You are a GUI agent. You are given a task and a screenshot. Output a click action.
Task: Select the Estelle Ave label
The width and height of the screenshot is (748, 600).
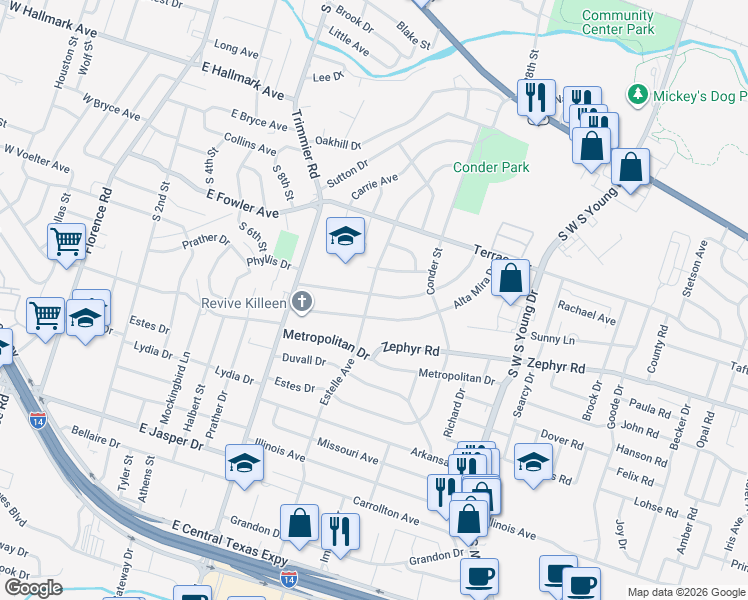(337, 382)
